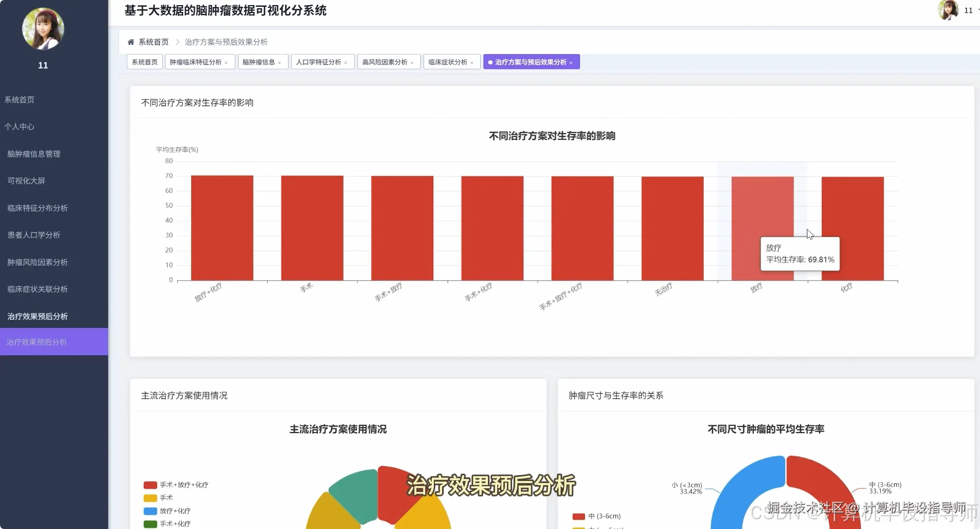The width and height of the screenshot is (980, 529).
Task: Click the sidebar profile photo
Action: pos(43,29)
